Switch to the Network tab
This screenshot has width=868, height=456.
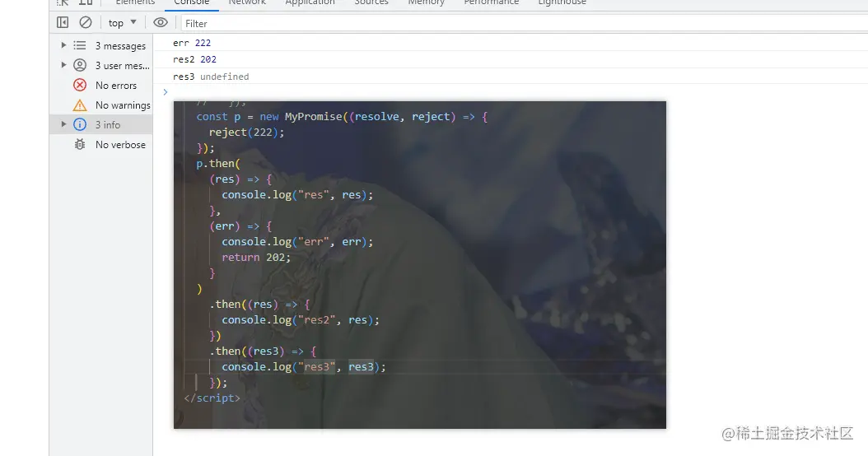point(247,2)
